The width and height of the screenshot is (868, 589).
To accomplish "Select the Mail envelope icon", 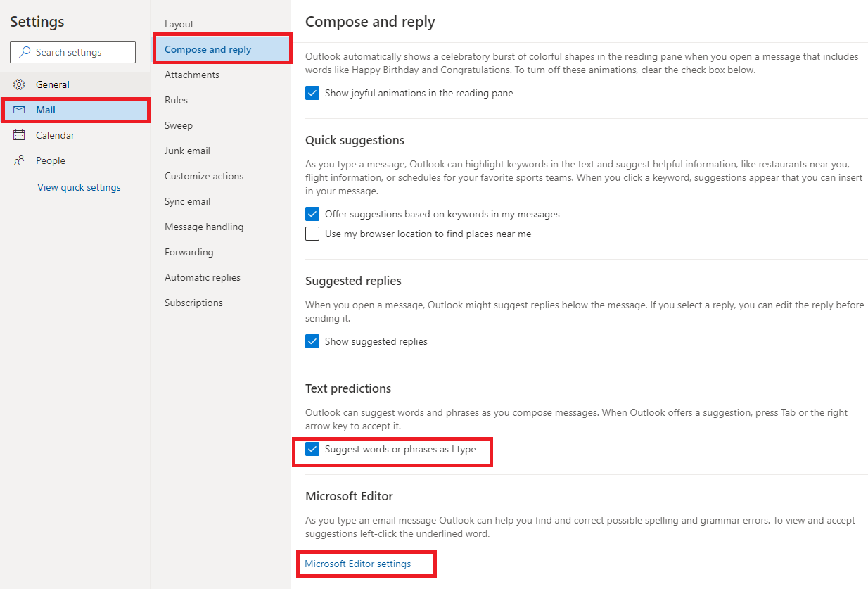I will pyautogui.click(x=21, y=110).
